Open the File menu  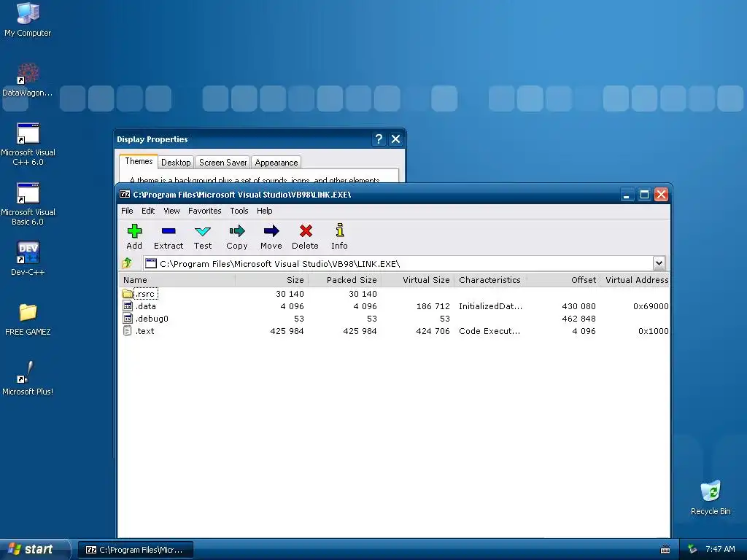coord(127,211)
